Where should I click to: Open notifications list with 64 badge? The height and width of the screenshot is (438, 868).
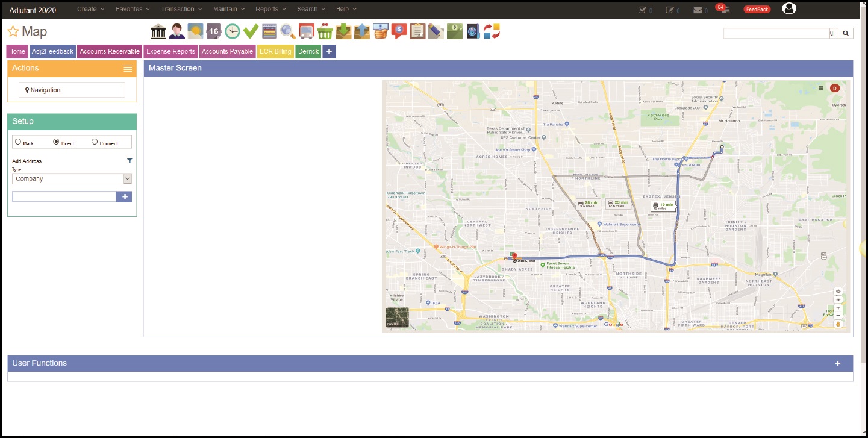click(723, 9)
